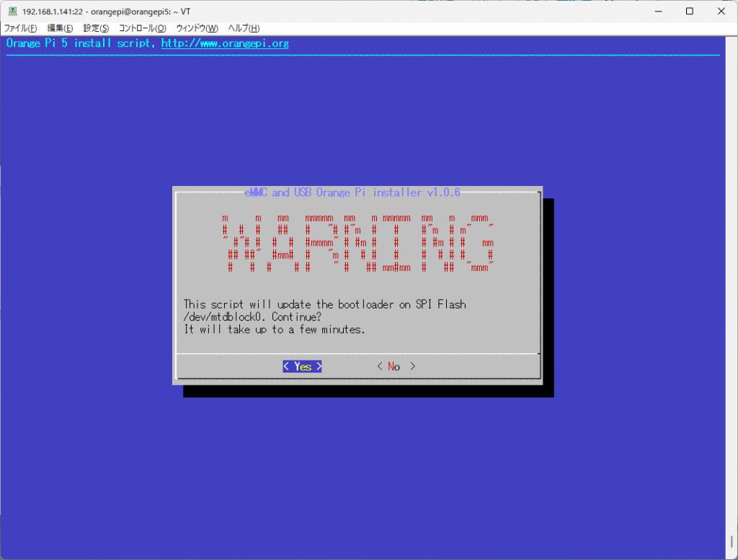Close the VT terminal window
The height and width of the screenshot is (560, 738).
(721, 12)
